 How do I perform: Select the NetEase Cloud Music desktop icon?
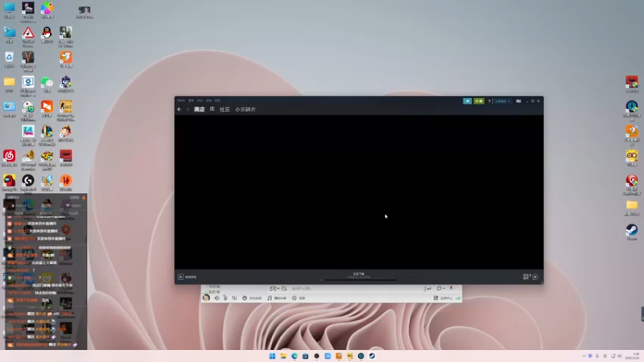pos(9,158)
